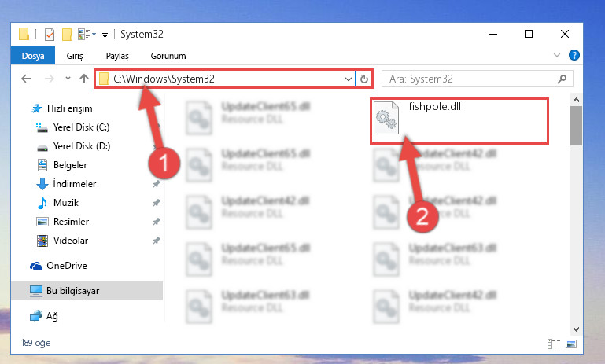Screen dimensions: 605x364
Task: Open the Help question mark icon
Action: [x=574, y=55]
